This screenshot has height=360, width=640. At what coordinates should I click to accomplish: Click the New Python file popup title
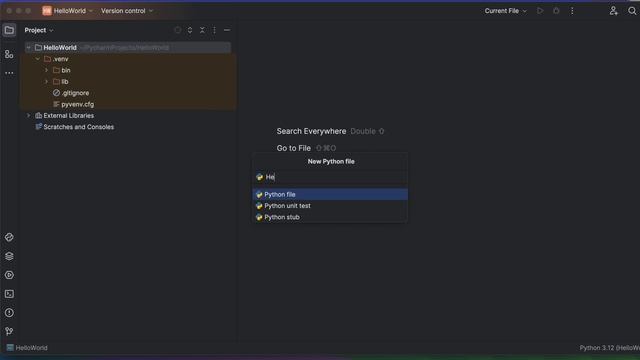pyautogui.click(x=331, y=162)
